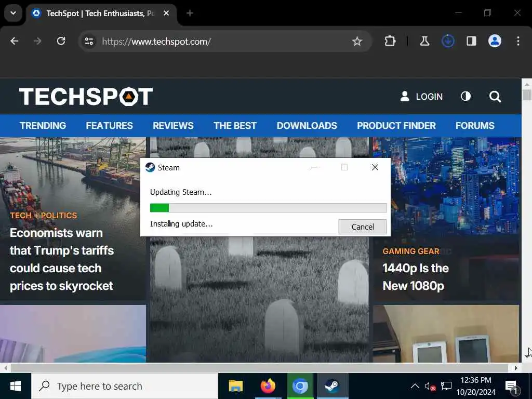This screenshot has width=532, height=399.
Task: Reload the TechSpot page
Action: click(61, 41)
